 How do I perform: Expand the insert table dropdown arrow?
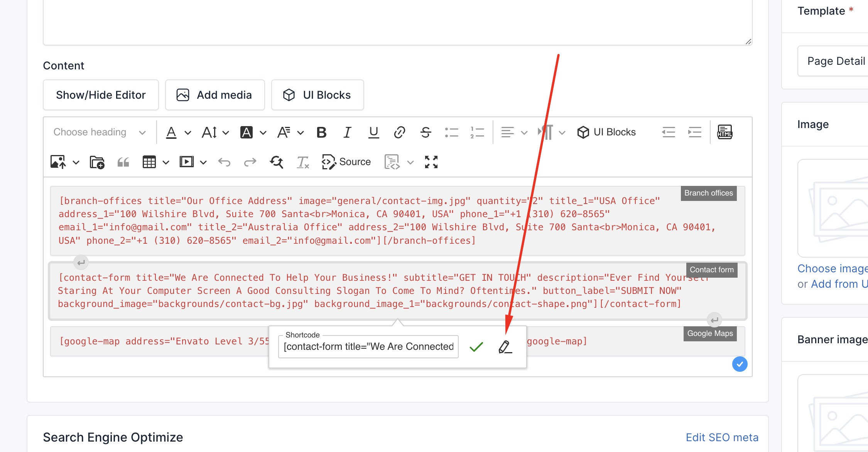(166, 162)
